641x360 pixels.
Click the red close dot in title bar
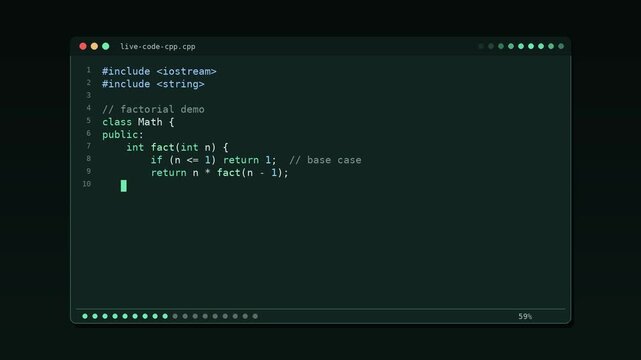83,46
